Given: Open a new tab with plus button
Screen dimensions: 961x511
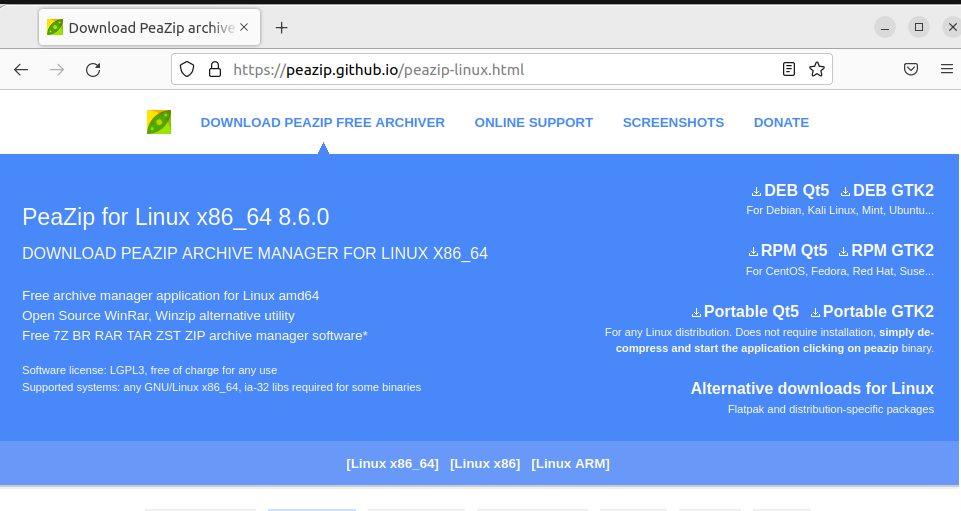Looking at the screenshot, I should (x=281, y=28).
